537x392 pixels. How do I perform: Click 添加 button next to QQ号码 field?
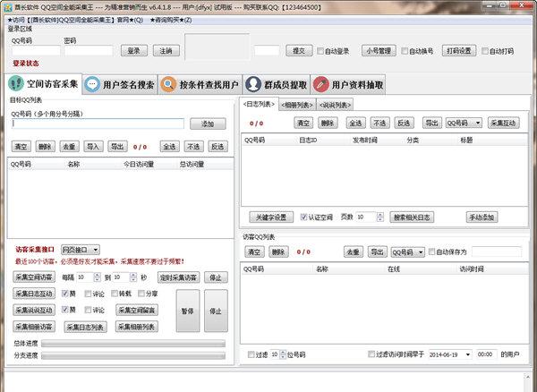click(208, 124)
